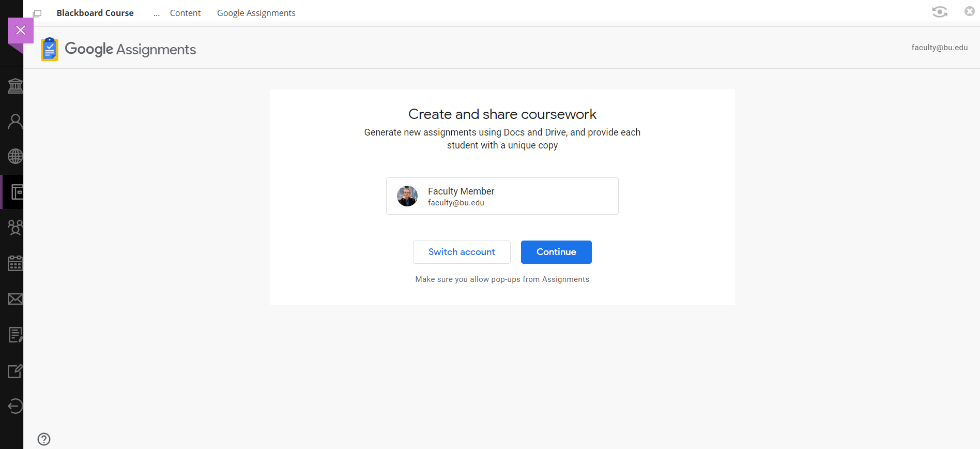Click the circular X icon at top right
Viewport: 980px width, 449px height.
(x=970, y=11)
